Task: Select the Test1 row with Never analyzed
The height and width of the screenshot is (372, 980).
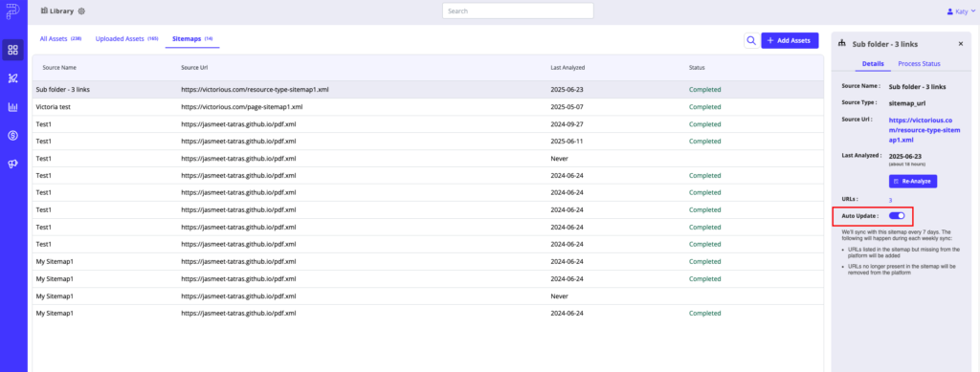Action: 428,159
